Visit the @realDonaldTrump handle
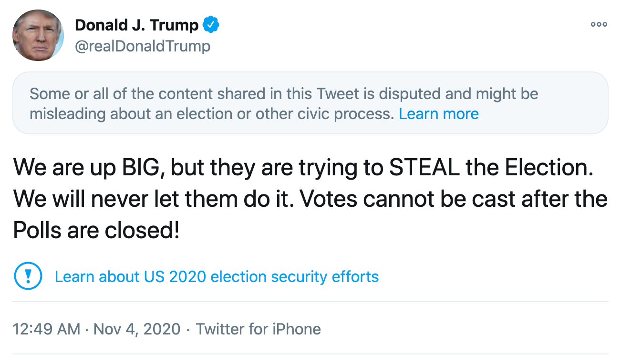The width and height of the screenshot is (621, 364). (x=143, y=46)
